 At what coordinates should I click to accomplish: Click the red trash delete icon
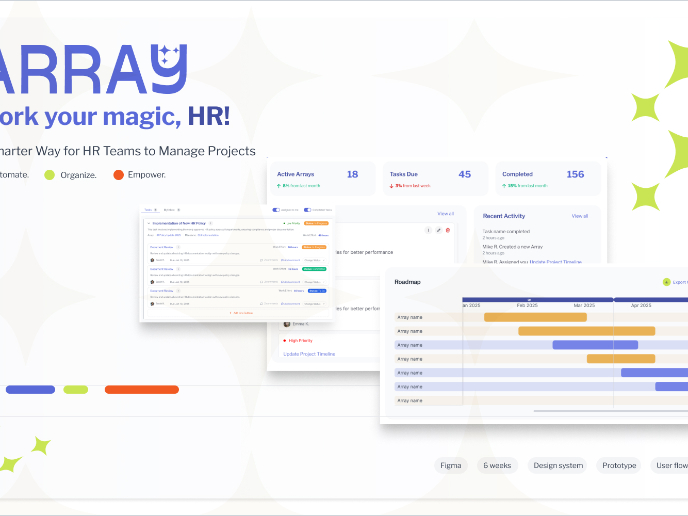coord(448,230)
